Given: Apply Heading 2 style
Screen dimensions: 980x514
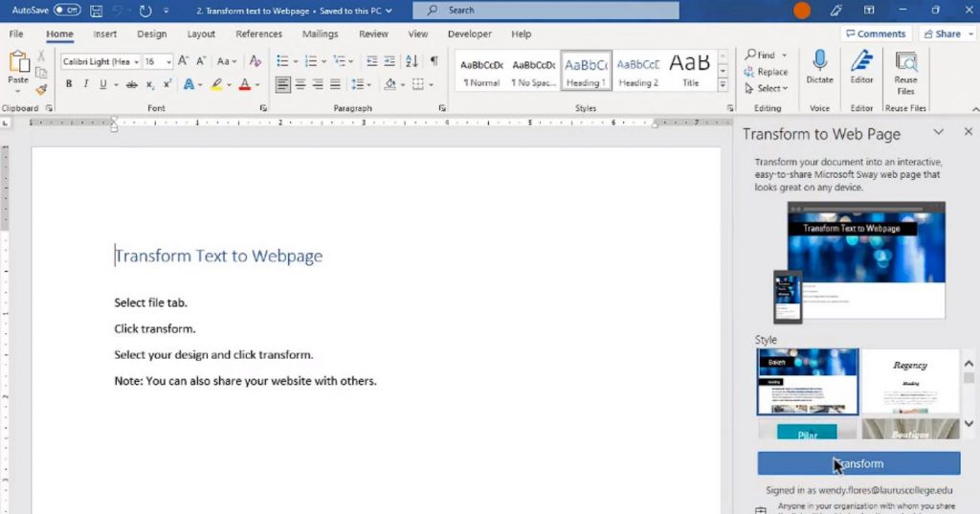Looking at the screenshot, I should [638, 71].
